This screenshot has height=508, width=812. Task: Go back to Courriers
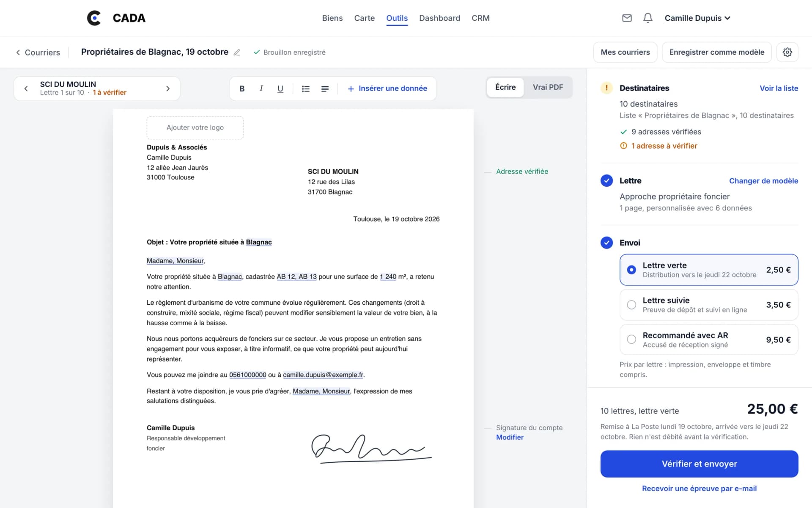coord(38,52)
